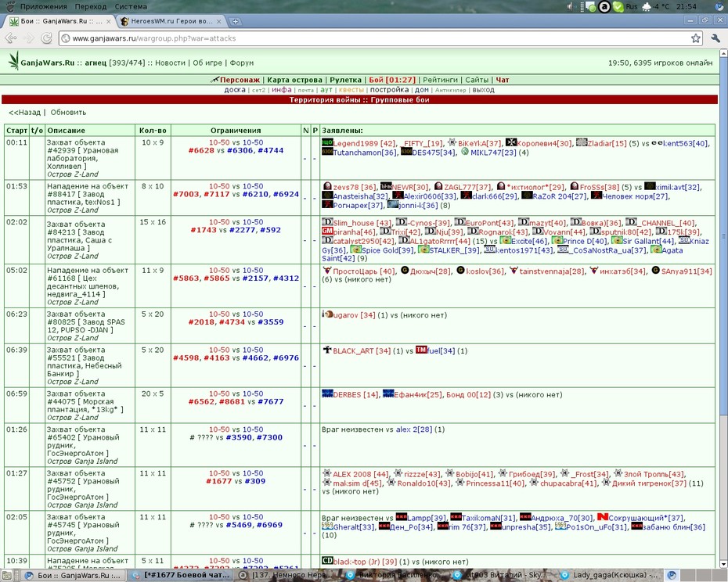The width and height of the screenshot is (728, 582).
Task: Switch to the Боевой чат taskbar window
Action: pos(181,575)
